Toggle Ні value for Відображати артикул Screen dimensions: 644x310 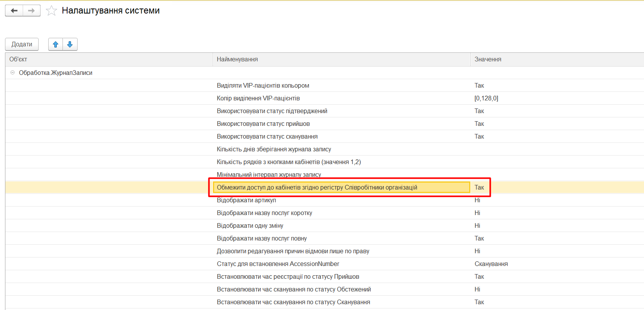(477, 200)
